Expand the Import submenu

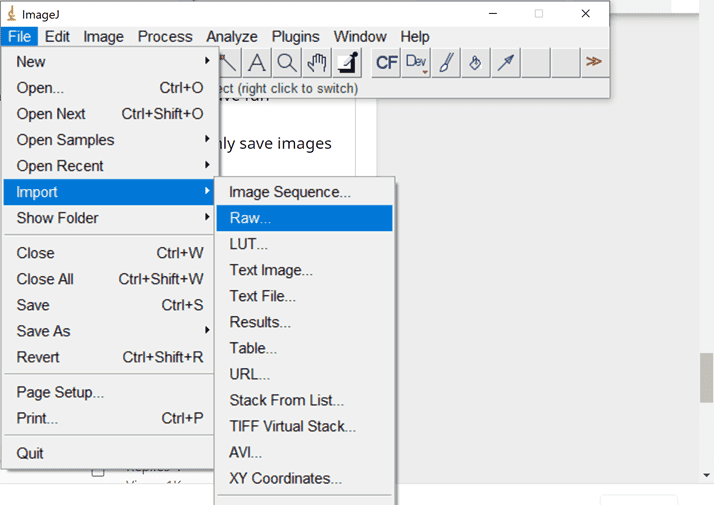tap(109, 192)
